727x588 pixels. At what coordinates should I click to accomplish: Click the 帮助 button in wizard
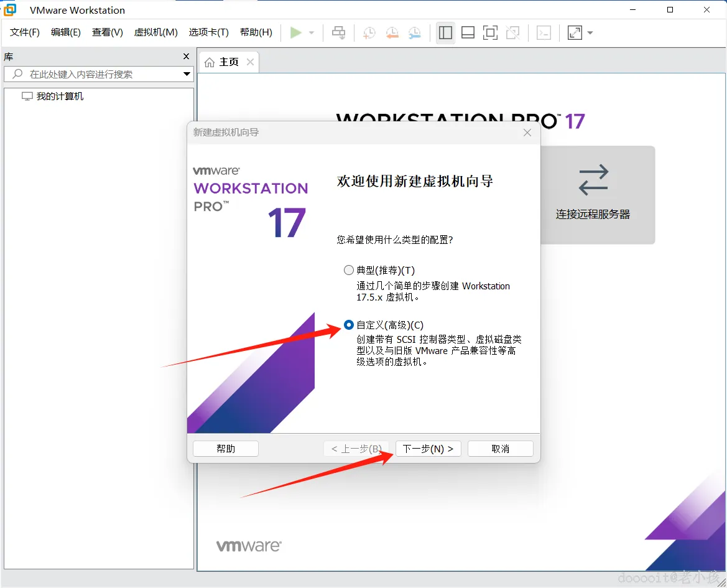point(226,449)
